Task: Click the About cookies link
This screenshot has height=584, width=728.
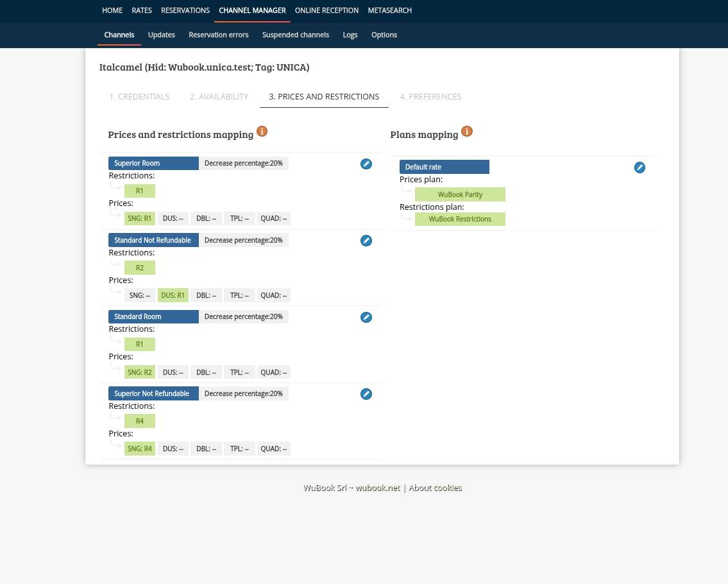Action: (436, 488)
